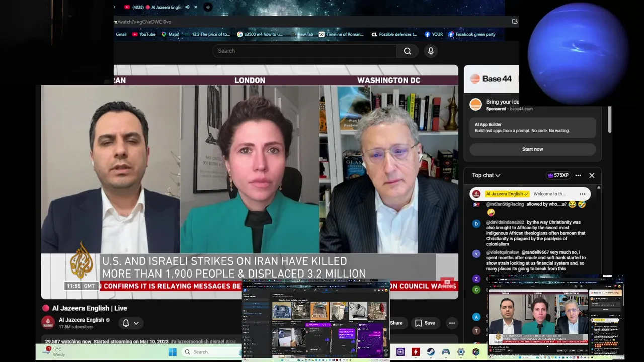Open 'Possible defences t...' bookmark
644x362 pixels.
pos(394,34)
